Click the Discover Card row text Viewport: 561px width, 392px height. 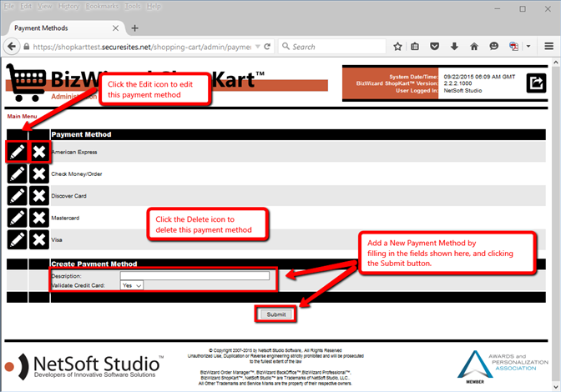pos(68,196)
